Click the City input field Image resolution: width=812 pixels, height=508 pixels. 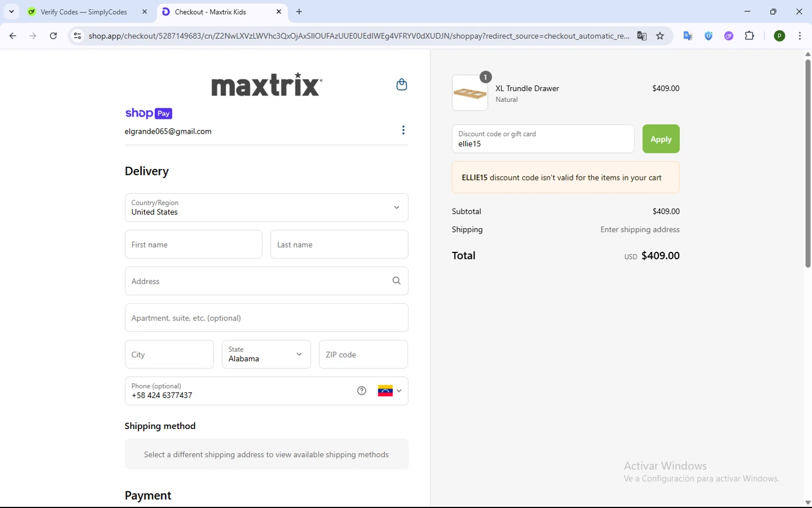pyautogui.click(x=169, y=354)
